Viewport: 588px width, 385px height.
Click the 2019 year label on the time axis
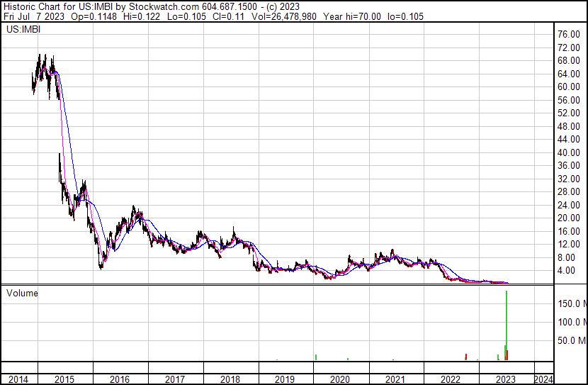click(285, 379)
